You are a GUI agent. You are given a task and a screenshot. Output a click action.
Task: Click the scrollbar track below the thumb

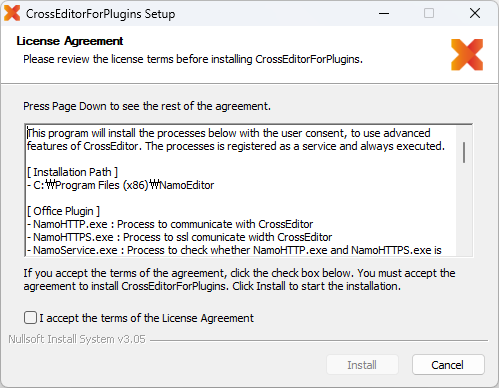click(464, 210)
